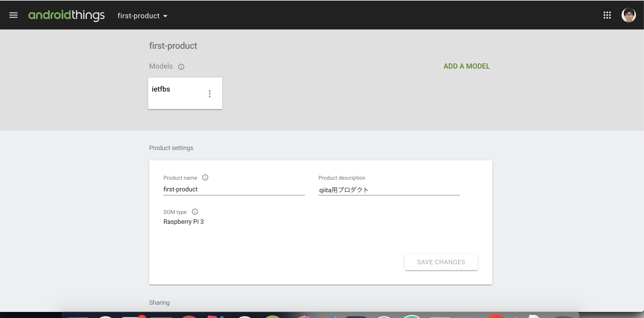Expand the first-product selector dropdown
The height and width of the screenshot is (318, 644).
click(x=142, y=16)
